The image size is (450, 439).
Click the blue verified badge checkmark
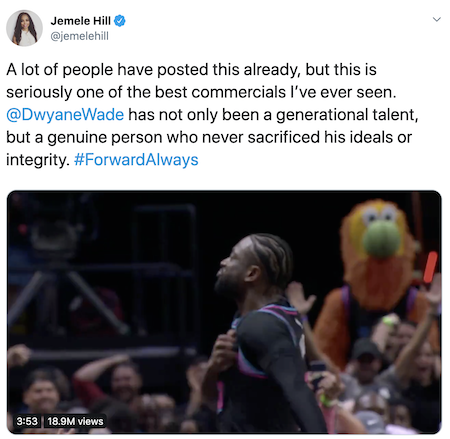[x=120, y=21]
